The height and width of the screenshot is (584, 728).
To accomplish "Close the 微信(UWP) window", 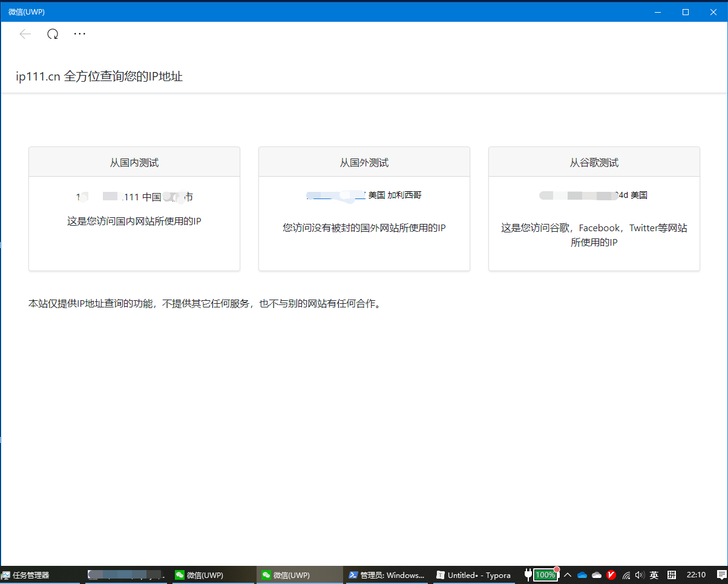I will pos(713,11).
